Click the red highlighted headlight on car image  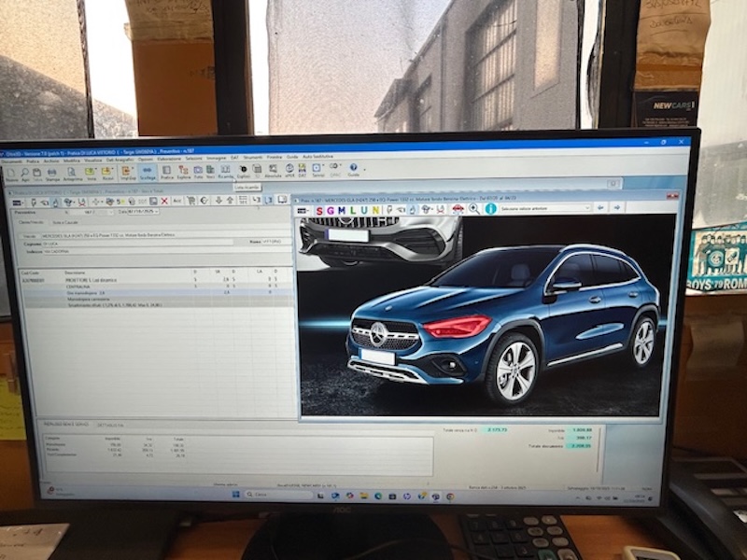[x=457, y=327]
